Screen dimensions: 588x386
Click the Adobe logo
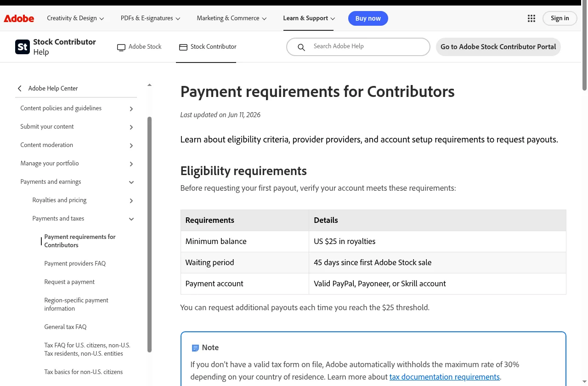pyautogui.click(x=19, y=18)
